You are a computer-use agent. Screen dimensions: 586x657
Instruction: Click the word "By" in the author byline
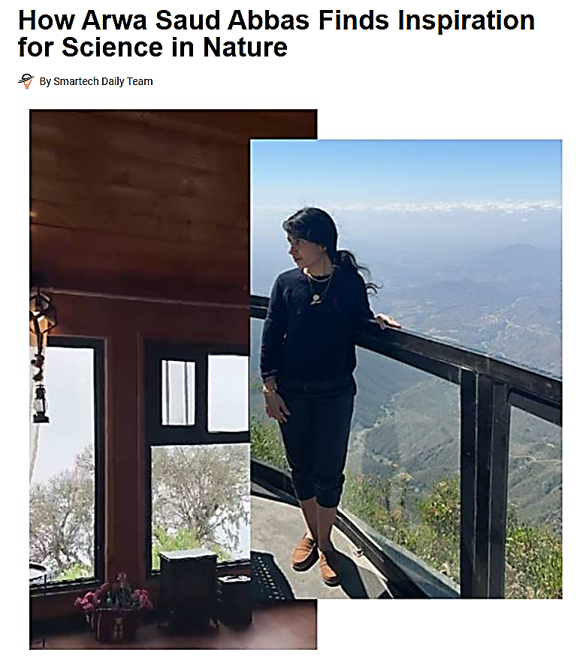coord(45,81)
